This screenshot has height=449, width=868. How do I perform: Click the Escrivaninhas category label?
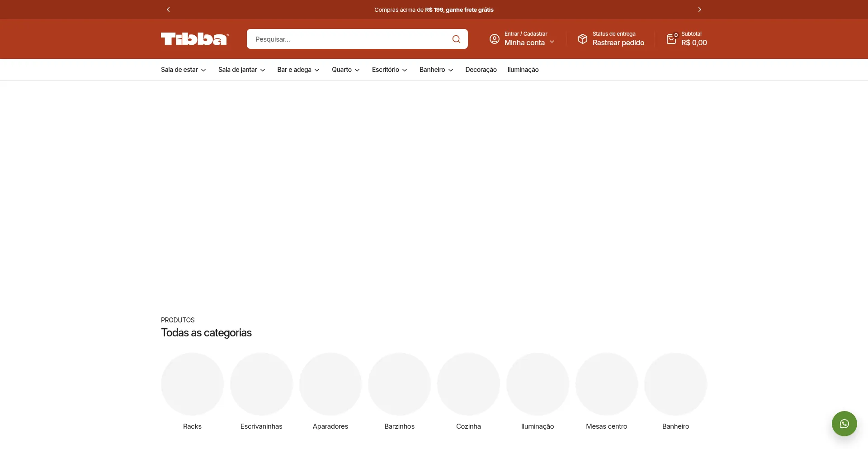point(261,426)
